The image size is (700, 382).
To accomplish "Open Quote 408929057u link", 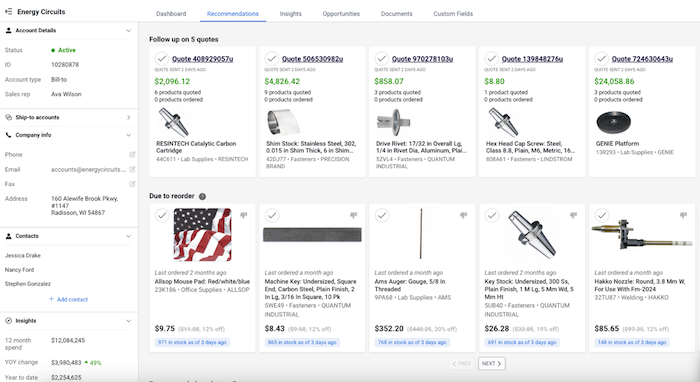I will 203,58.
